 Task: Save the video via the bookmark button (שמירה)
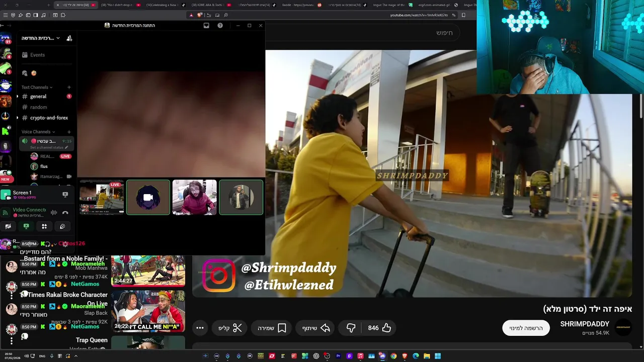(272, 328)
